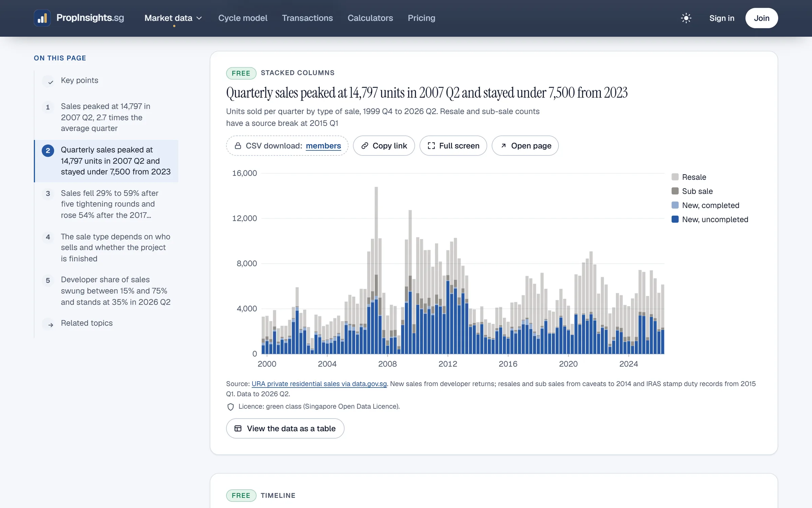Click the table icon in View the data as a table

click(238, 428)
